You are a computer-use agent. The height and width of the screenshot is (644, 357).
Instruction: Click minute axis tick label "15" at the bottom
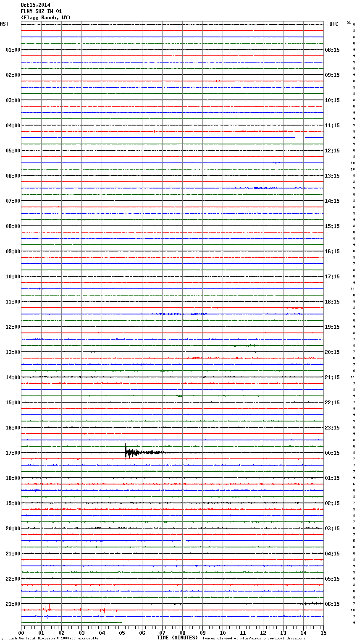(x=323, y=633)
